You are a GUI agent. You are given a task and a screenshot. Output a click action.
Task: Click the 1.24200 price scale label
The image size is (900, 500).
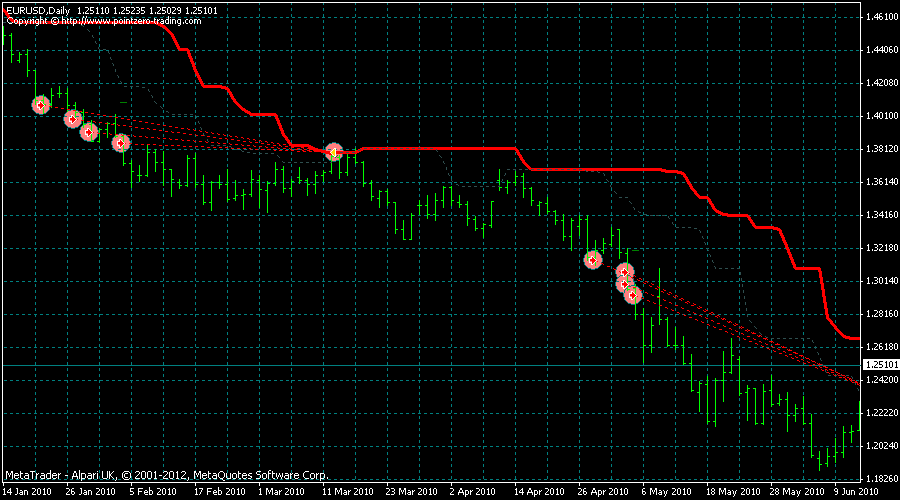click(882, 379)
